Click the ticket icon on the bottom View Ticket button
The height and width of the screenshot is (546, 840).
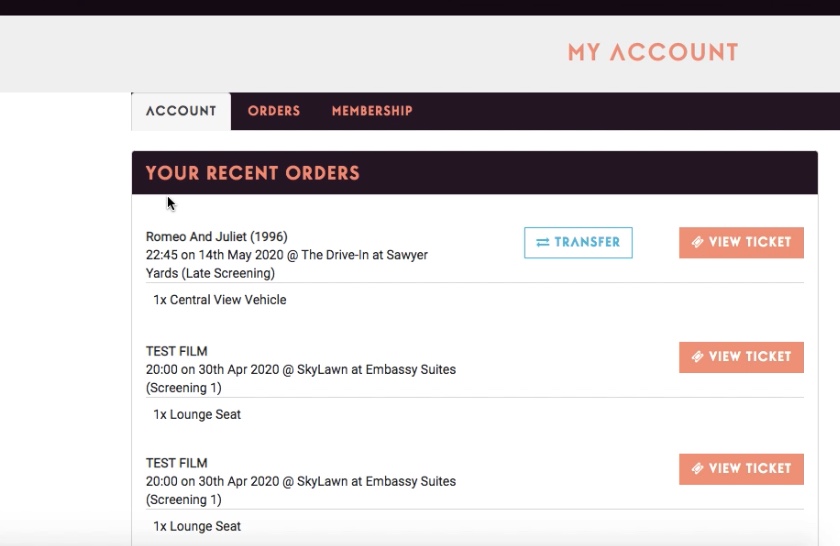coord(698,469)
